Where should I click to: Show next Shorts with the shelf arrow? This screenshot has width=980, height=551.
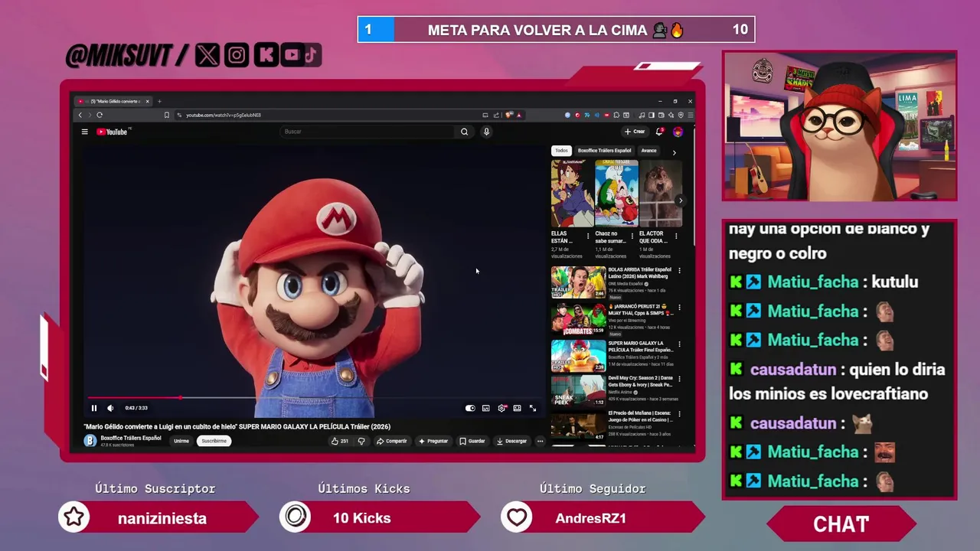[680, 201]
